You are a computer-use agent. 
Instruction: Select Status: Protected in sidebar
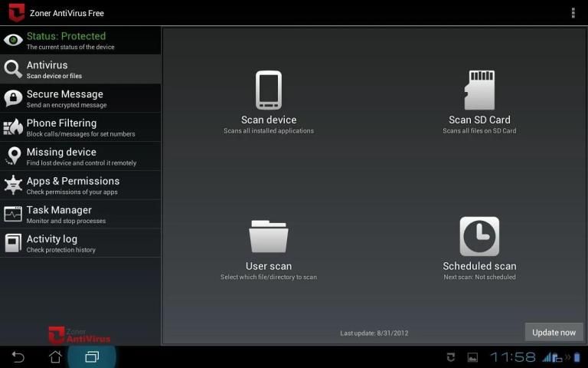coord(80,41)
